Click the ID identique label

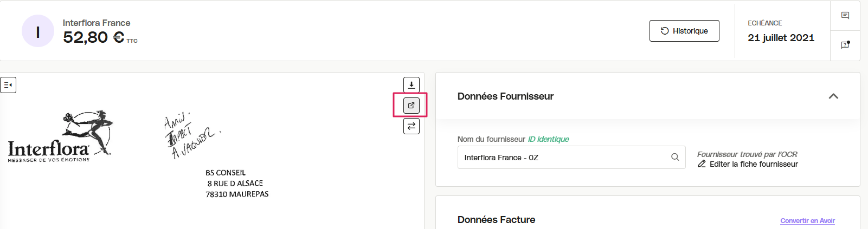[548, 139]
